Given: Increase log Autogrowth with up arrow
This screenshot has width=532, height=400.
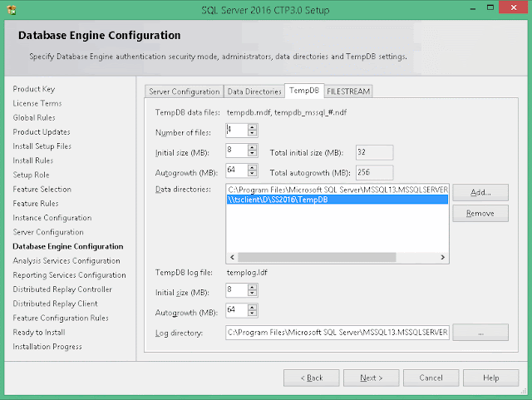Looking at the screenshot, I should coord(252,308).
